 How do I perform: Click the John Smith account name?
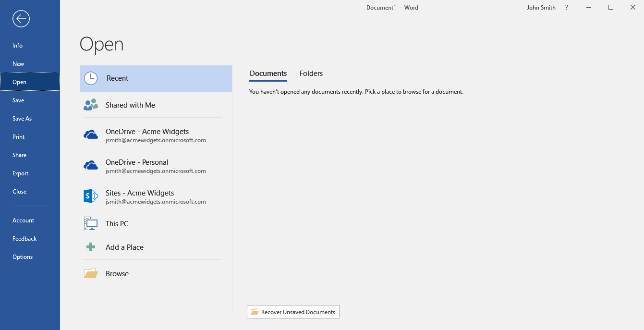coord(541,8)
